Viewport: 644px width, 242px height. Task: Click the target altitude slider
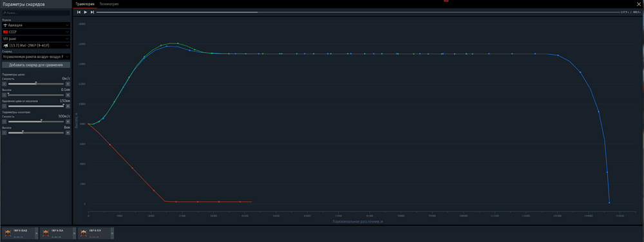click(35, 95)
